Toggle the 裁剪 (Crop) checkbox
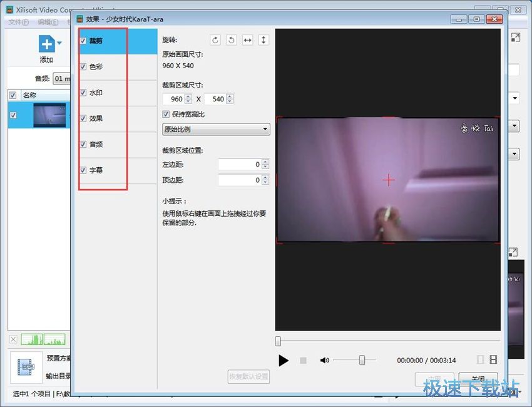 (x=83, y=41)
